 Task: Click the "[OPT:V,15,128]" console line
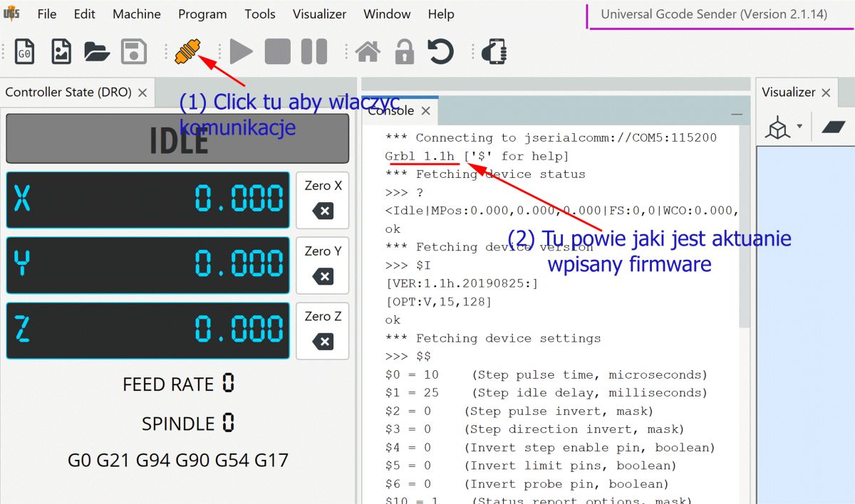tap(438, 302)
